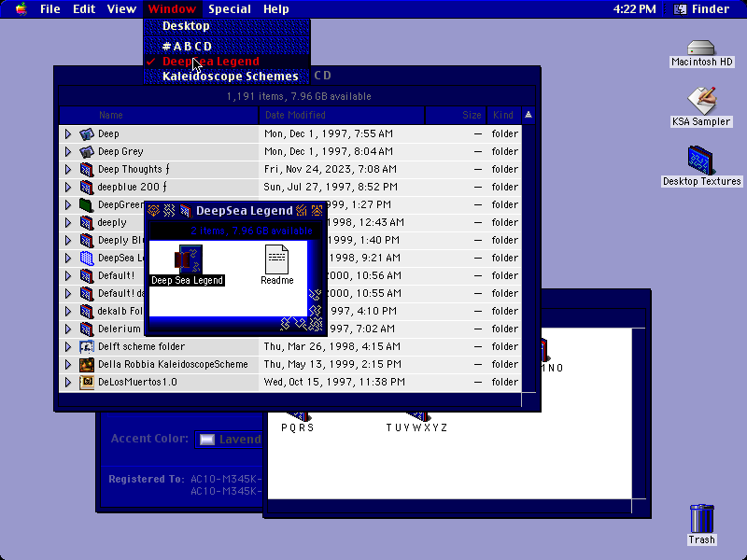This screenshot has height=560, width=747.
Task: Choose '# A B C D' in the Window menu
Action: click(227, 46)
